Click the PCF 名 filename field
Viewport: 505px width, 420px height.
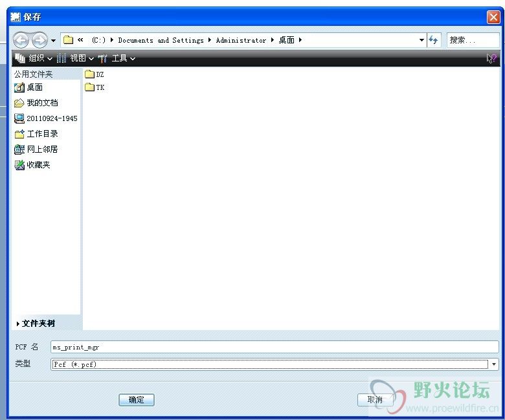pos(275,347)
